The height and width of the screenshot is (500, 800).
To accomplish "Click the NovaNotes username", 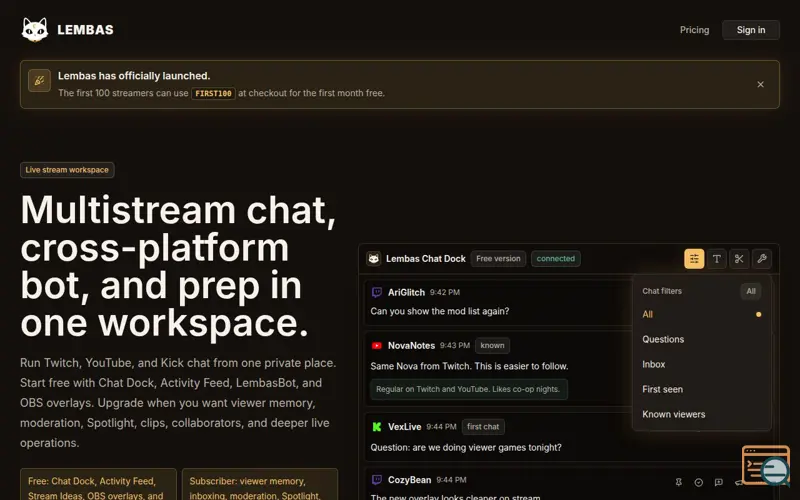I will tap(411, 345).
